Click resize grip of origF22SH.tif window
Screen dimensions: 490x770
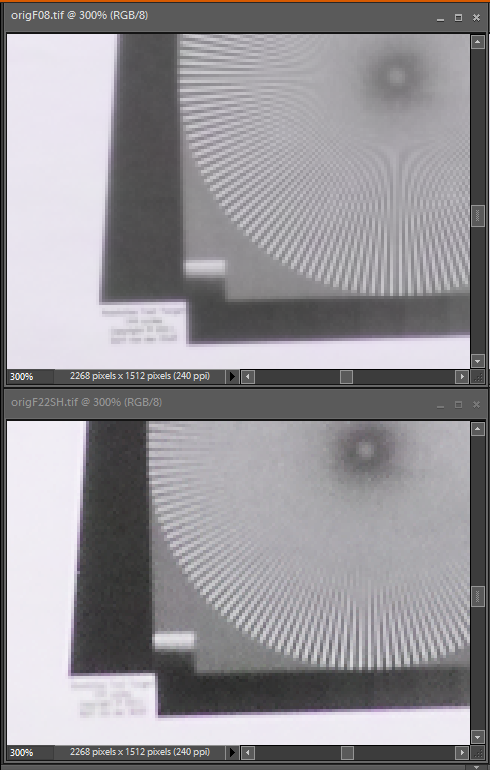(478, 752)
